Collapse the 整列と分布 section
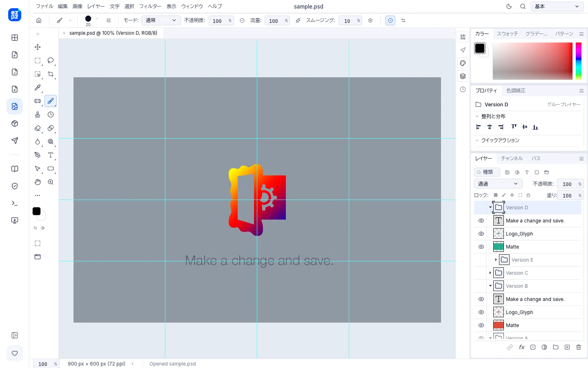 477,116
